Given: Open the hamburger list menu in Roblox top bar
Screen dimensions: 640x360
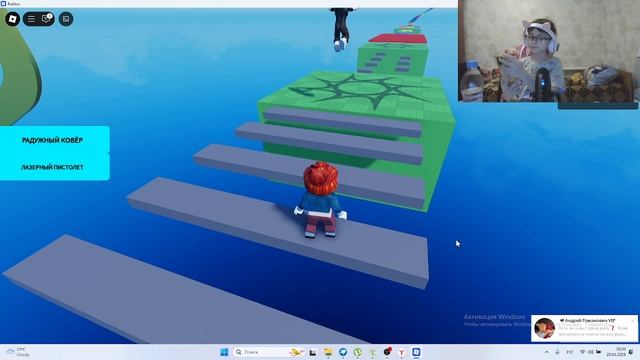Looking at the screenshot, I should [31, 19].
